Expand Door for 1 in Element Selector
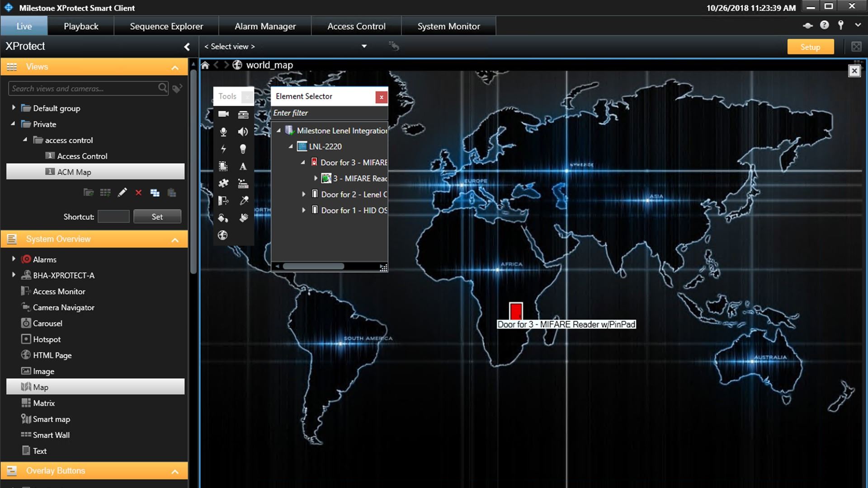Viewport: 868px width, 488px height. pyautogui.click(x=304, y=210)
